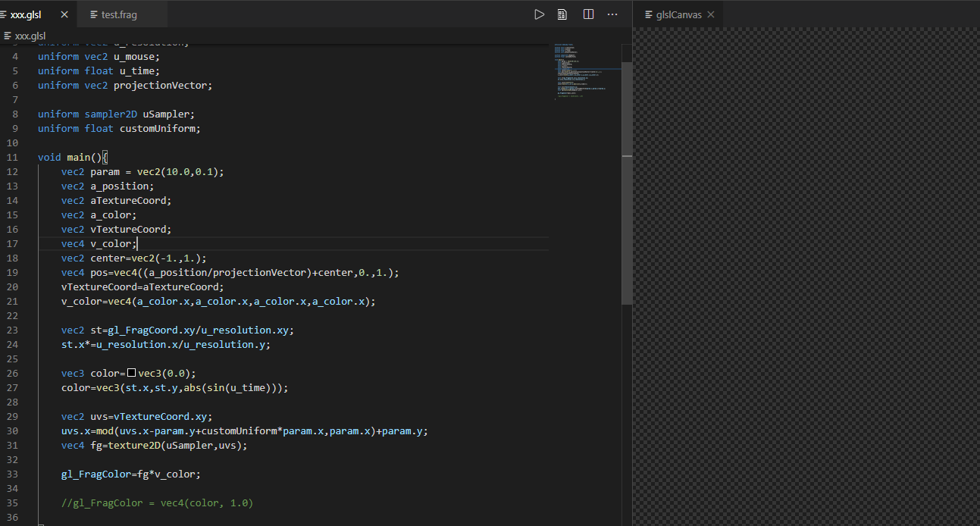Click inside the glslCanvas checkered preview area

pos(806,277)
